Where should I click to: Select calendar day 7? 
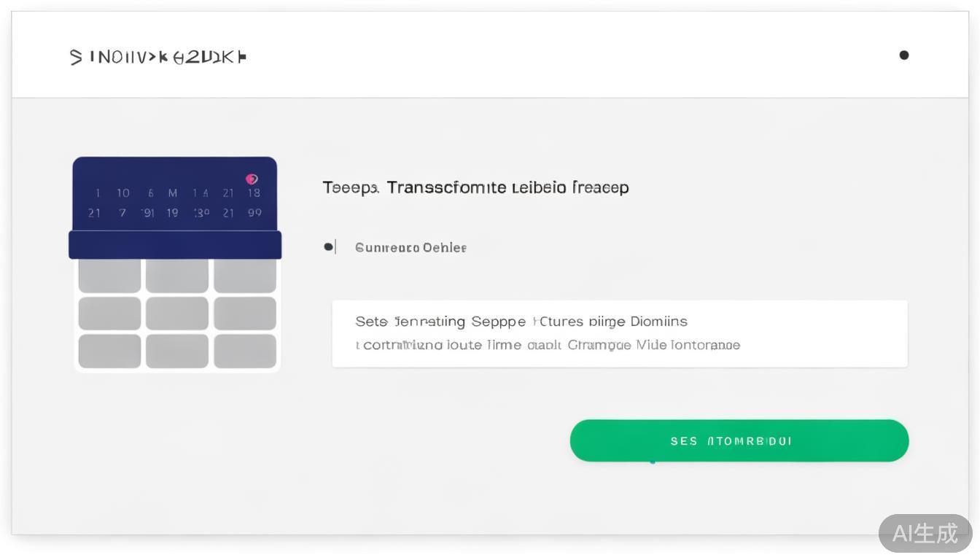coord(123,213)
